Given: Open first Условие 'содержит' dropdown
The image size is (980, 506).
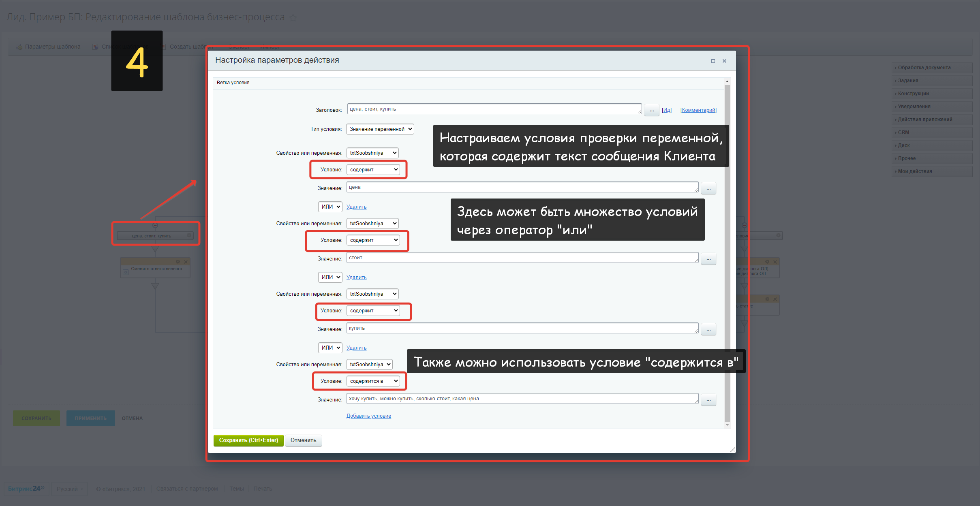Looking at the screenshot, I should coord(373,170).
